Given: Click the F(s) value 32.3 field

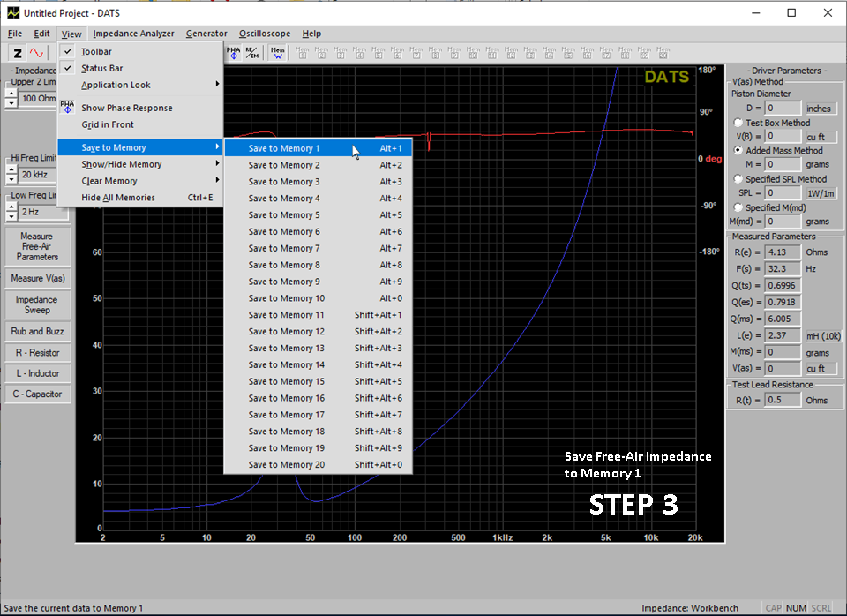Looking at the screenshot, I should click(783, 268).
